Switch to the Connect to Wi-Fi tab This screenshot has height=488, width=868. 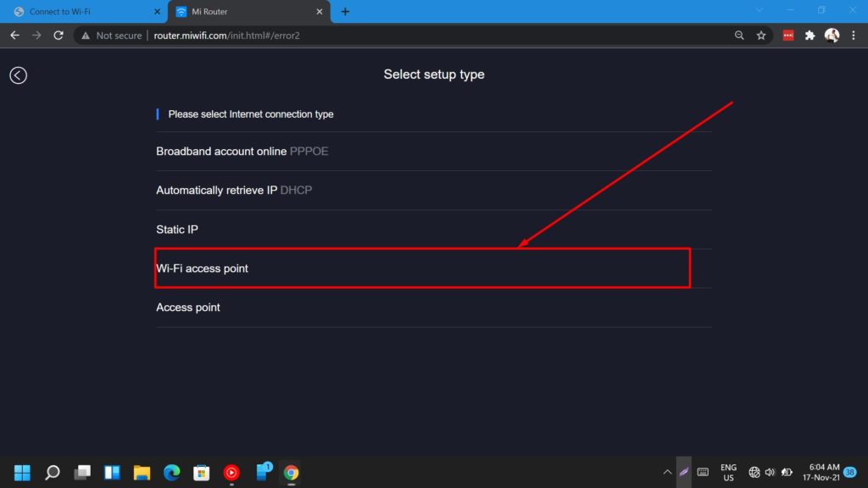point(83,12)
